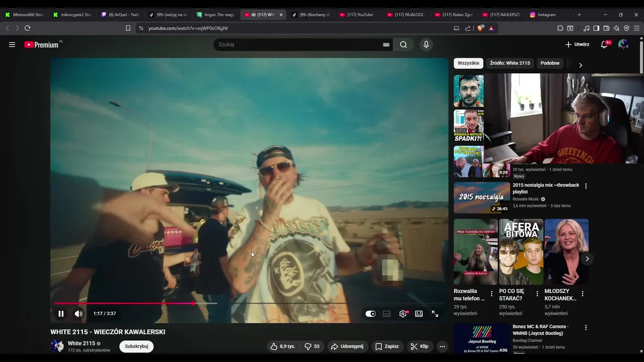
Task: Save video with Zapisz button
Action: click(x=387, y=346)
